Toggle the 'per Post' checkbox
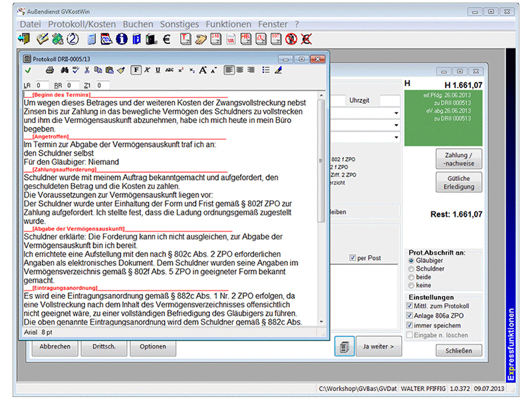Image resolution: width=532 pixels, height=399 pixels. [353, 258]
